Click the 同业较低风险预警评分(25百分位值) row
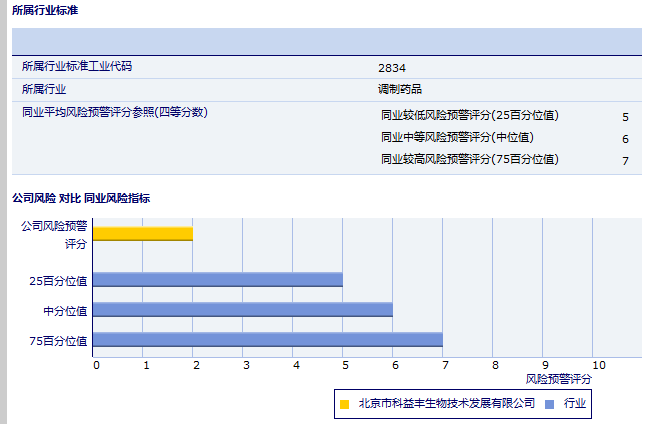The width and height of the screenshot is (656, 424). click(470, 115)
